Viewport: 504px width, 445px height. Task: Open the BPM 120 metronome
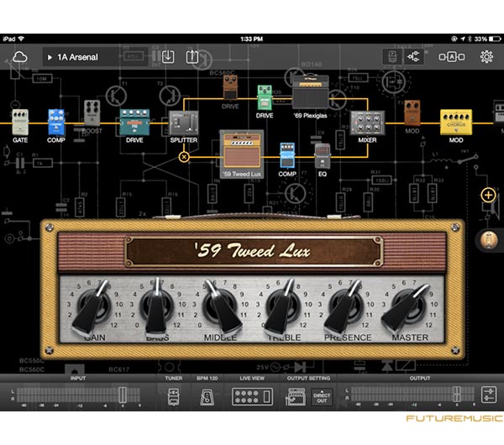pyautogui.click(x=207, y=397)
